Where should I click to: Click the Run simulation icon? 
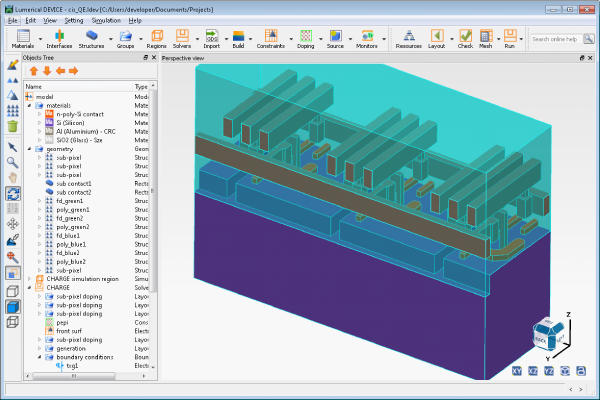click(x=510, y=39)
